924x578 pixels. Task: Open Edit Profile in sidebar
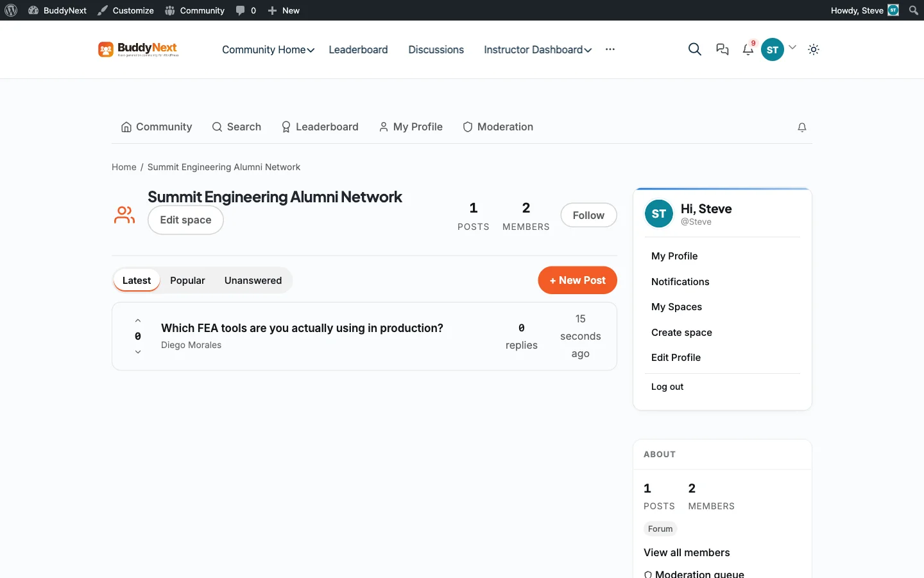pos(676,358)
